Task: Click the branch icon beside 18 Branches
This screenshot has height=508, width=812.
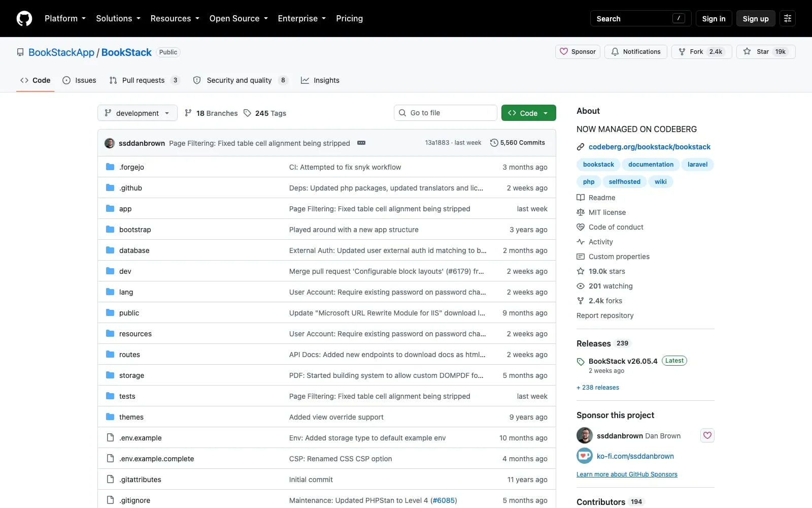Action: pyautogui.click(x=188, y=113)
